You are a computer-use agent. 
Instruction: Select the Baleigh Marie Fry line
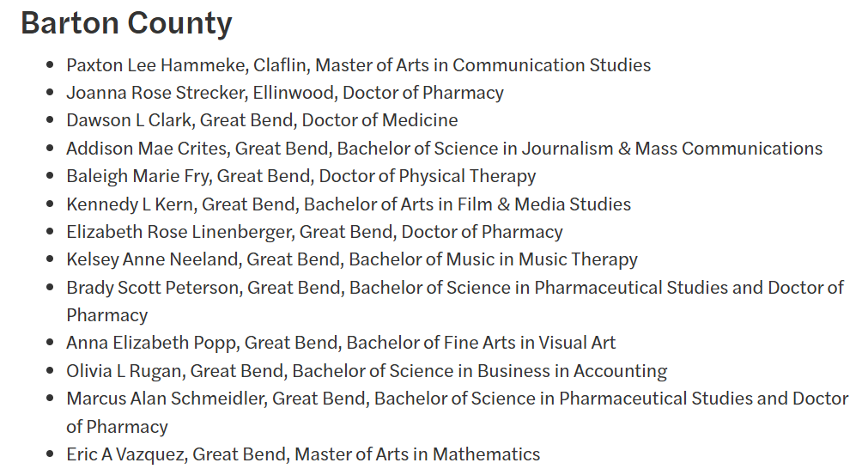300,176
